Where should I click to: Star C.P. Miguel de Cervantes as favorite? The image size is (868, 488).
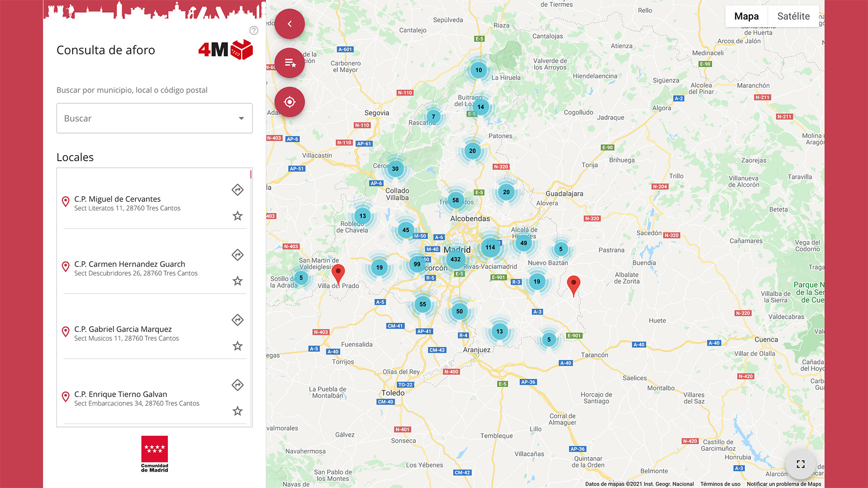pos(237,216)
